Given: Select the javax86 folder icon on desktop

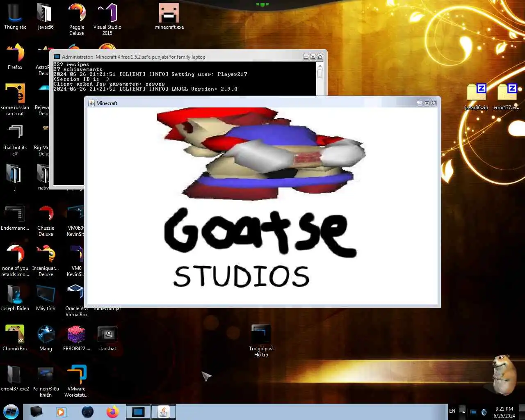Looking at the screenshot, I should pos(46,16).
